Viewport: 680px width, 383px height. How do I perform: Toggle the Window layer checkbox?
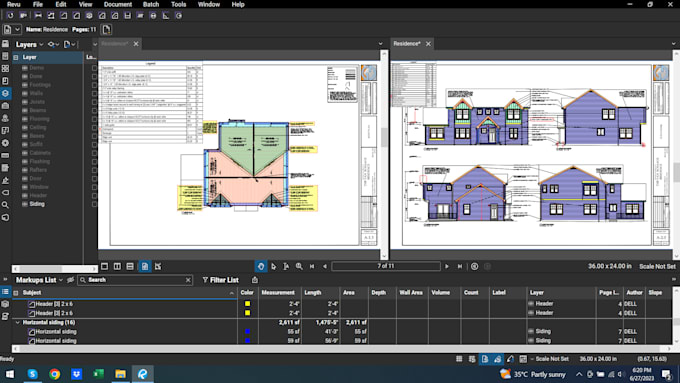coord(94,187)
